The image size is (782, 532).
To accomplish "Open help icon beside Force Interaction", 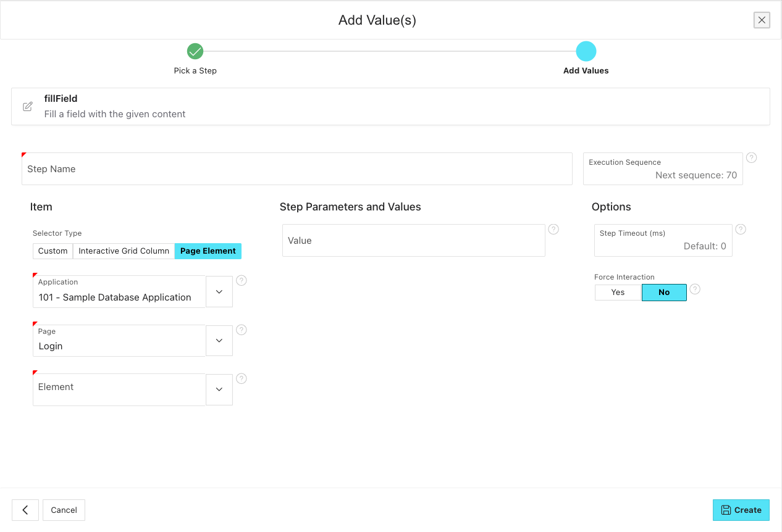I will (x=695, y=289).
